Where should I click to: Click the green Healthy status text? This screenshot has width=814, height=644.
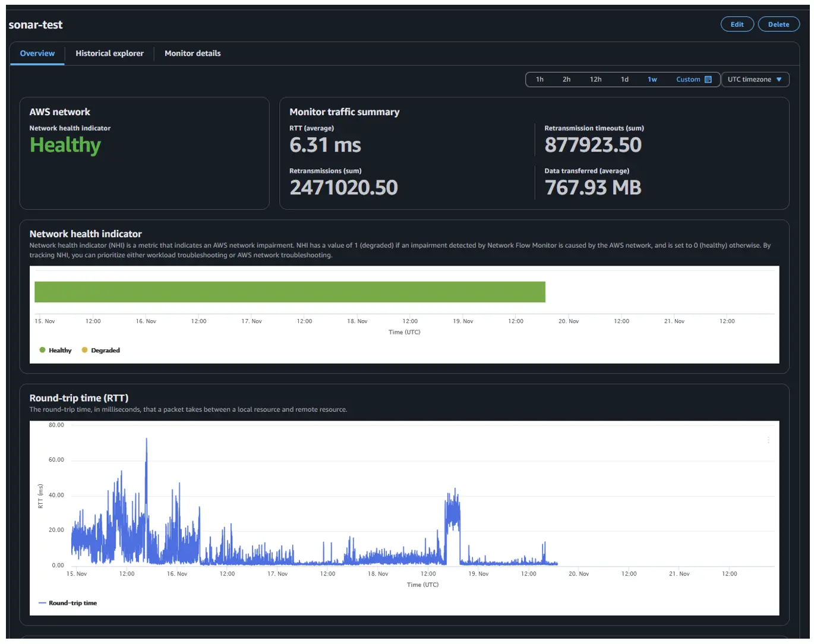[x=65, y=145]
